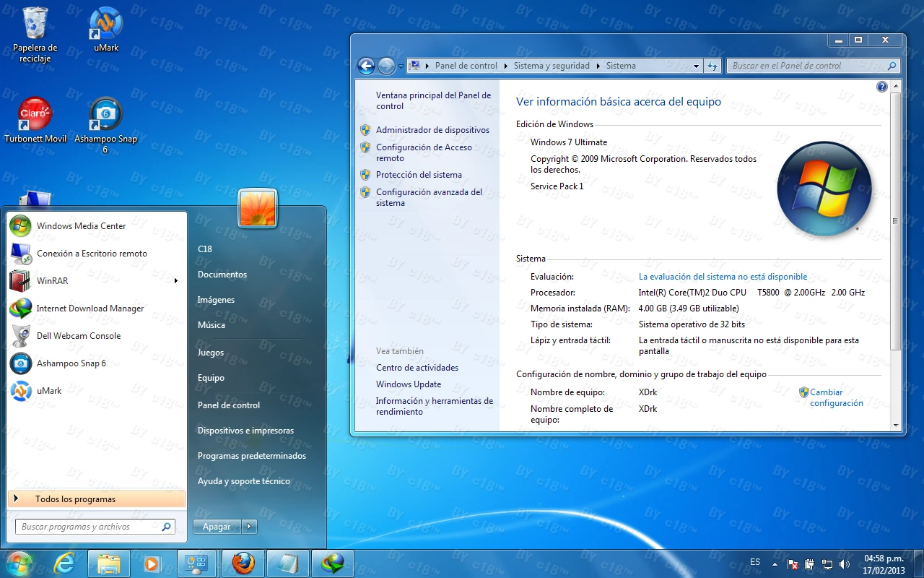The image size is (924, 578).
Task: Expand the address bar history dropdown
Action: (696, 66)
